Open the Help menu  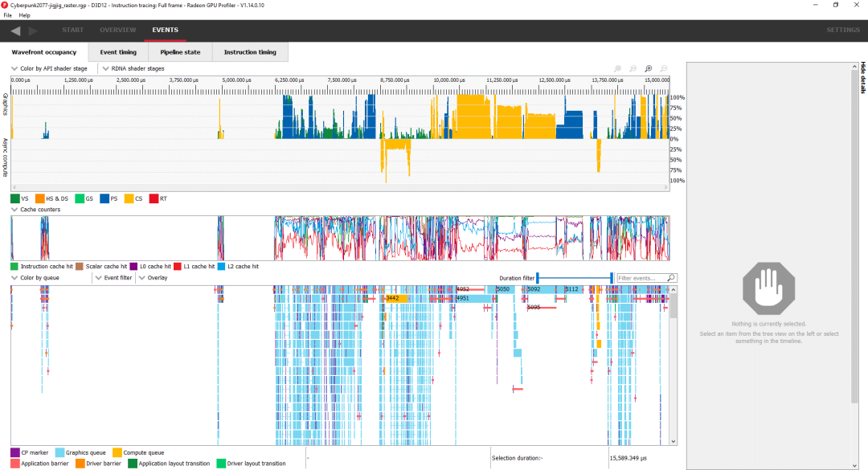click(24, 15)
